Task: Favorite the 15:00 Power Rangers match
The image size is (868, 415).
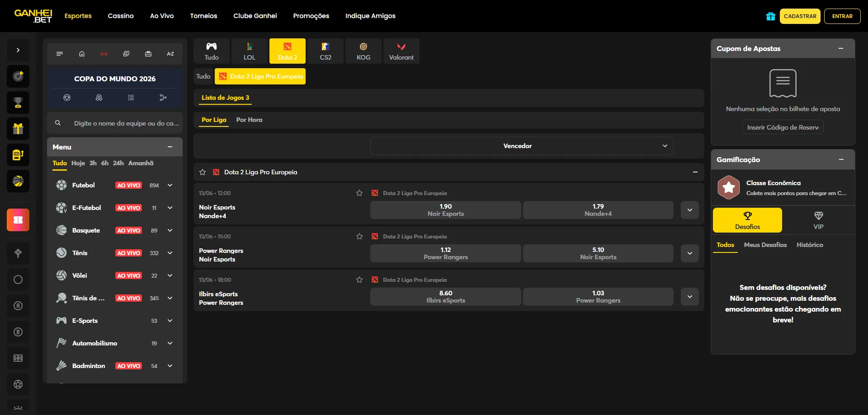Action: point(359,236)
